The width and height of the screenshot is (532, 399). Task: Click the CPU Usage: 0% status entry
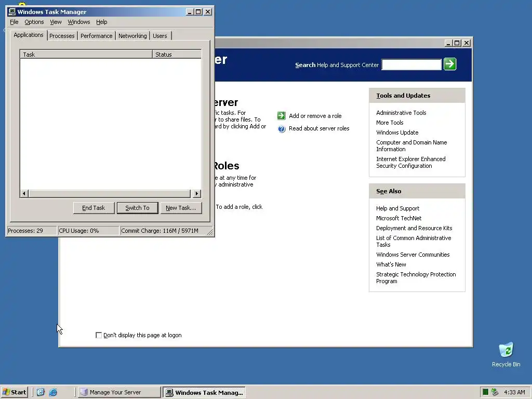click(88, 231)
